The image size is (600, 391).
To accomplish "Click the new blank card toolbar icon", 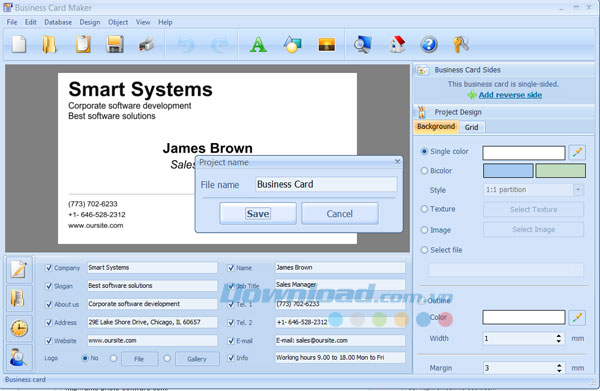I will pos(19,44).
